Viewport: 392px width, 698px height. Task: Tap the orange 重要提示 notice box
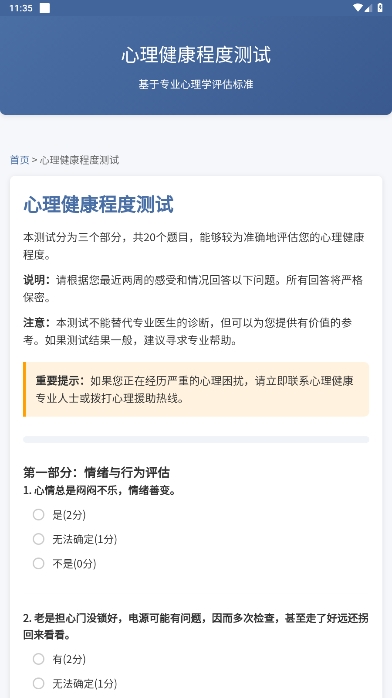[196, 390]
